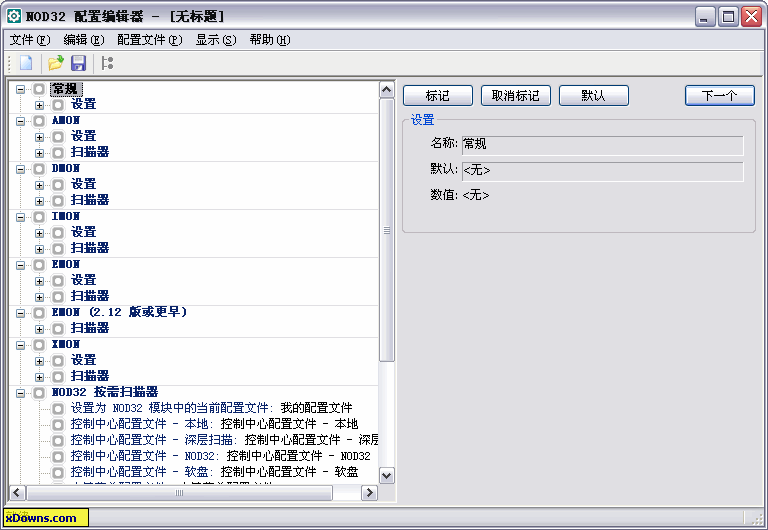Image resolution: width=768 pixels, height=530 pixels.
Task: Create a new configuration file via toolbar
Action: tap(26, 63)
